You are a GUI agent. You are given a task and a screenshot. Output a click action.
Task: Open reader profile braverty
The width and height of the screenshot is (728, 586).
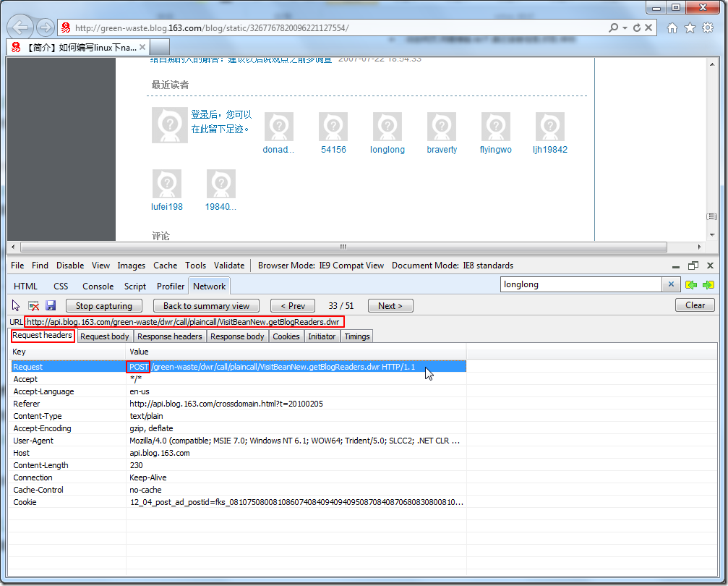[x=442, y=150]
